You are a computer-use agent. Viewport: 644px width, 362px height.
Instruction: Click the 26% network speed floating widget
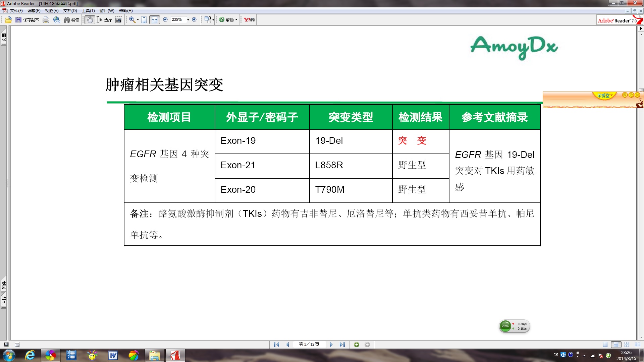(x=515, y=326)
